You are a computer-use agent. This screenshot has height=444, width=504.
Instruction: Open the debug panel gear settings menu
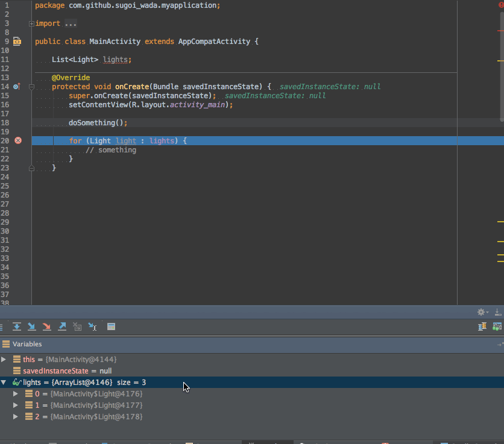tap(481, 312)
